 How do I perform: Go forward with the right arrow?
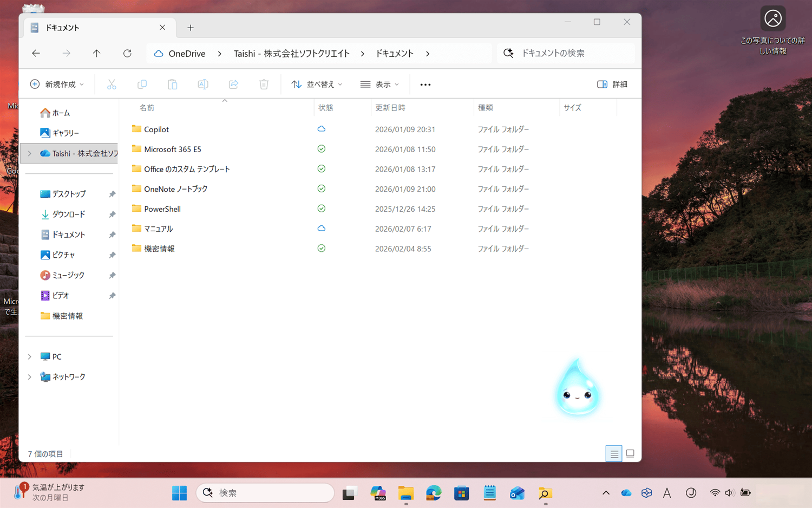coord(66,53)
